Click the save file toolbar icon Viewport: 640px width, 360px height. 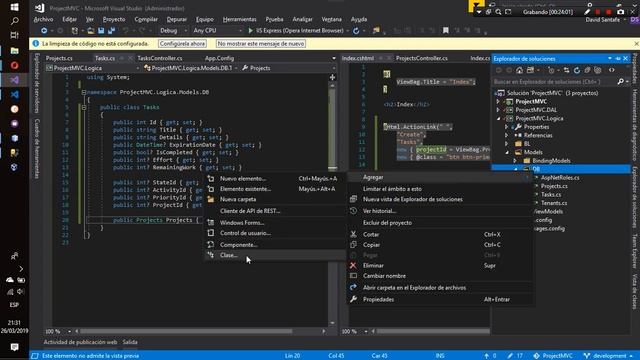(101, 31)
